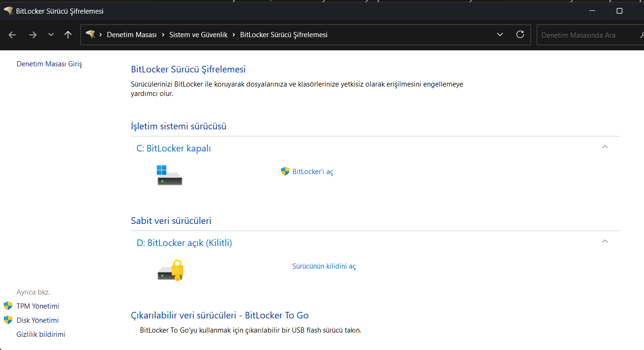Click the C: BitLocker kapalı heading
Viewport: 644px width, 350px height.
pyautogui.click(x=174, y=148)
